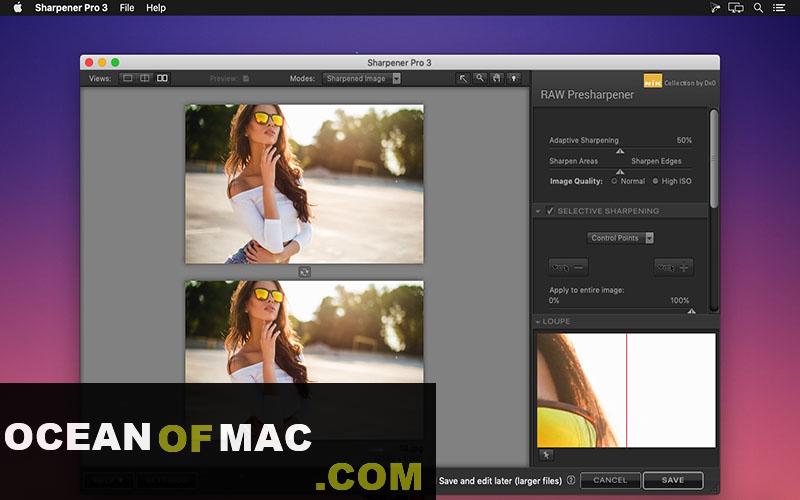This screenshot has height=500, width=800.
Task: Toggle the Preview checkbox
Action: 246,79
